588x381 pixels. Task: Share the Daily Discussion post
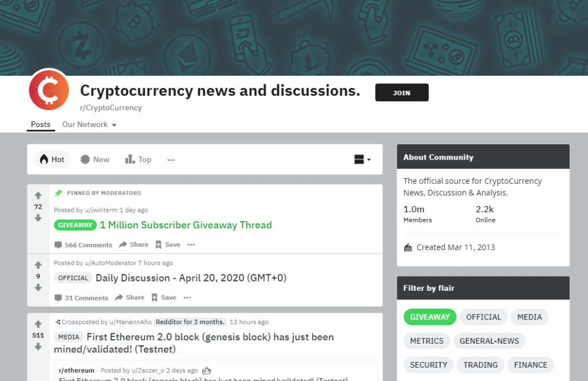pyautogui.click(x=130, y=297)
